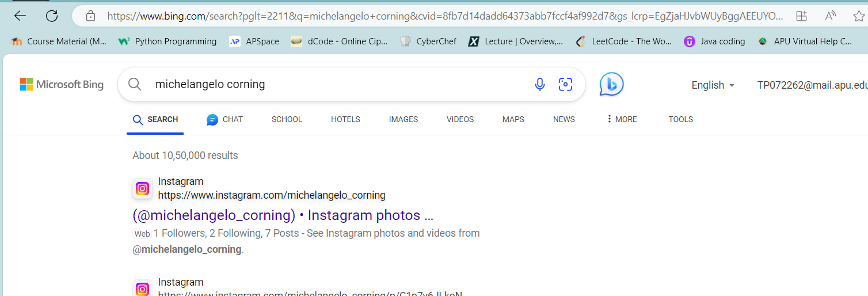868x296 pixels.
Task: Switch to the IMAGES tab
Action: coord(403,119)
